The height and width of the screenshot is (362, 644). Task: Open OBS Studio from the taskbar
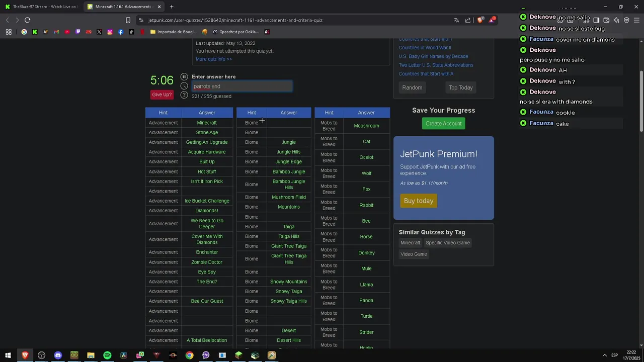tap(41, 355)
